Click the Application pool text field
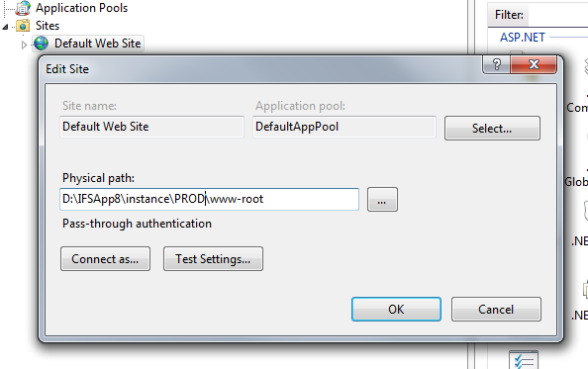The width and height of the screenshot is (588, 369). tap(344, 127)
